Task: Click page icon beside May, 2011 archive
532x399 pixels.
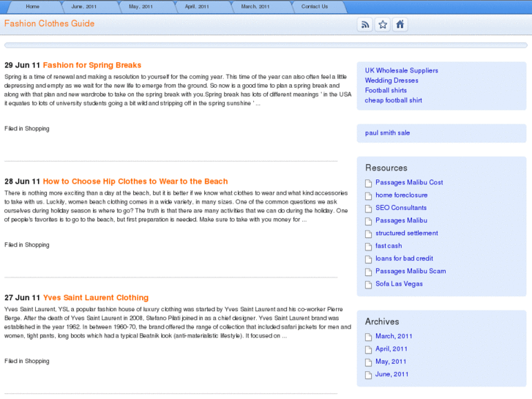Action: click(x=369, y=362)
